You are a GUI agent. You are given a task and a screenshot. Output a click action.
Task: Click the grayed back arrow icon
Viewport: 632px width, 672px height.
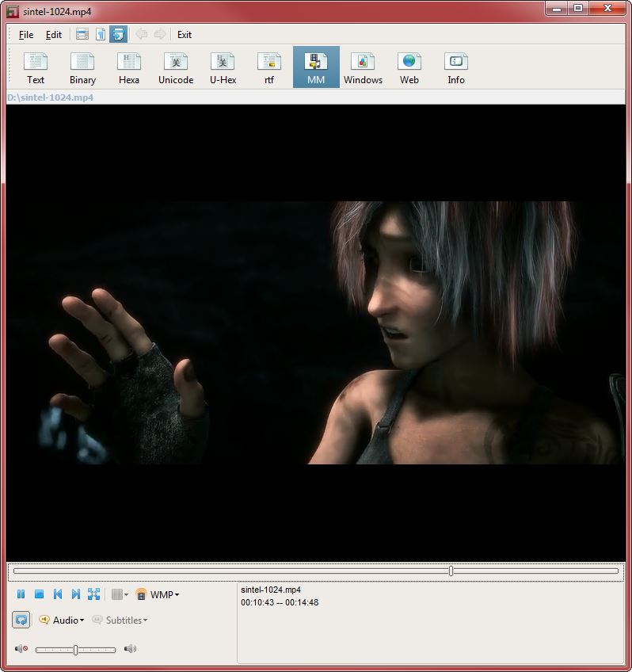pyautogui.click(x=141, y=34)
